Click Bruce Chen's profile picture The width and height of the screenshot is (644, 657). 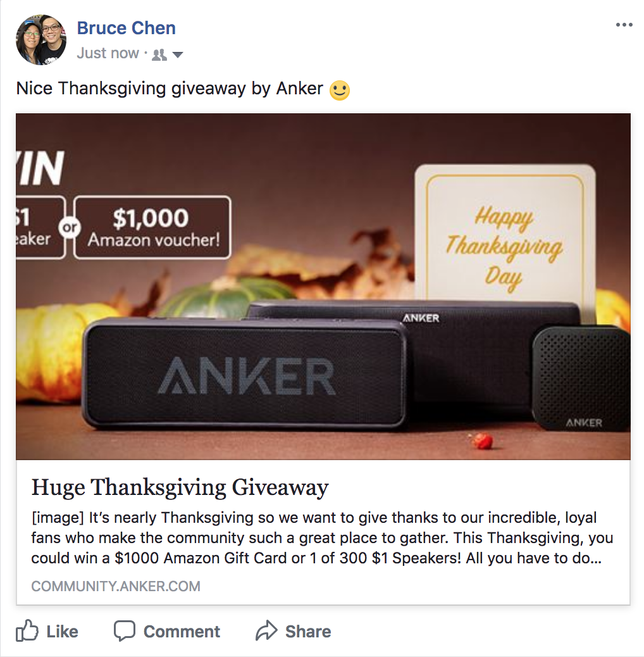(41, 40)
